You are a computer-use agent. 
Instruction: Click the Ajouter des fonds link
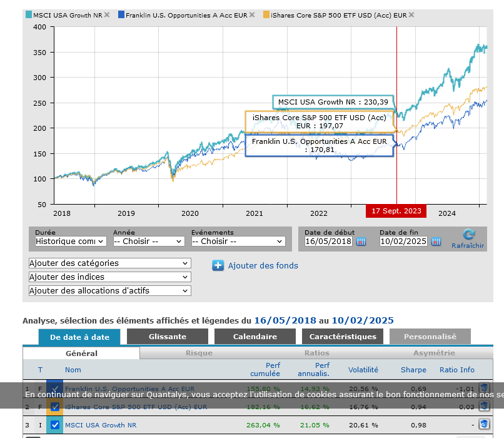(x=263, y=266)
